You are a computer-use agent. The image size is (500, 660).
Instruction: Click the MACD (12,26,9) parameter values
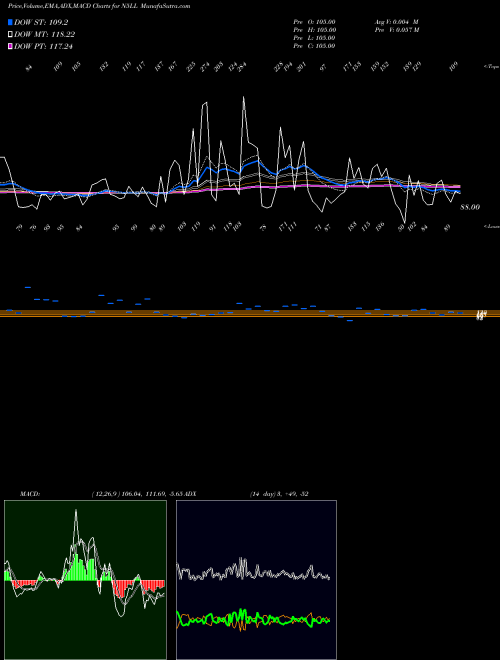click(x=136, y=494)
